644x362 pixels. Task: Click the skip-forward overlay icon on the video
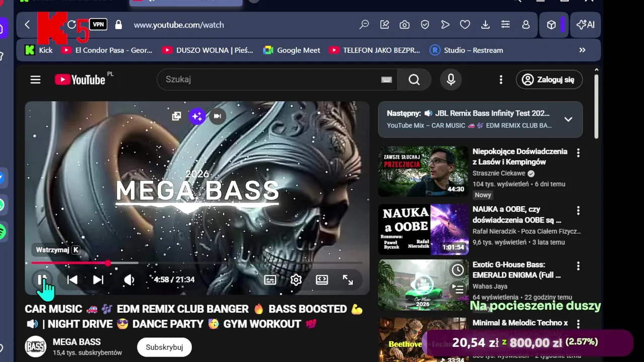tap(217, 116)
